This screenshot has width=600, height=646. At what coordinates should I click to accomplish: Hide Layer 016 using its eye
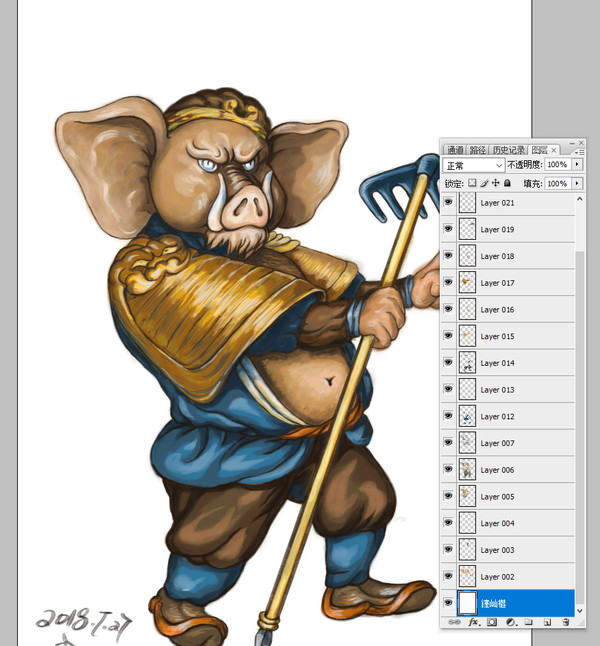coord(448,309)
